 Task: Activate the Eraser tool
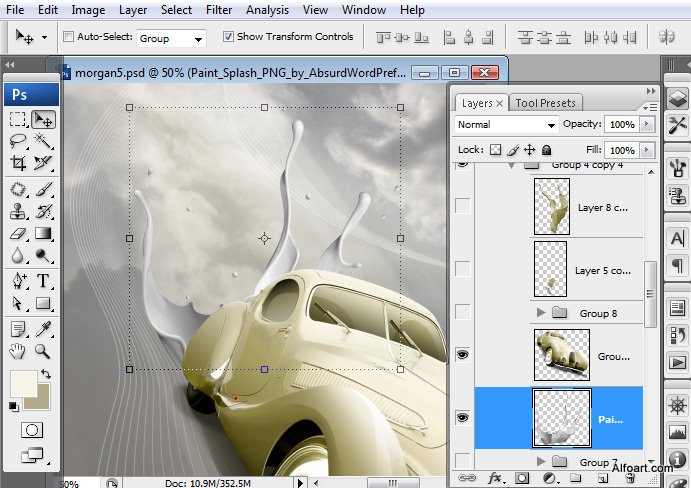(18, 234)
